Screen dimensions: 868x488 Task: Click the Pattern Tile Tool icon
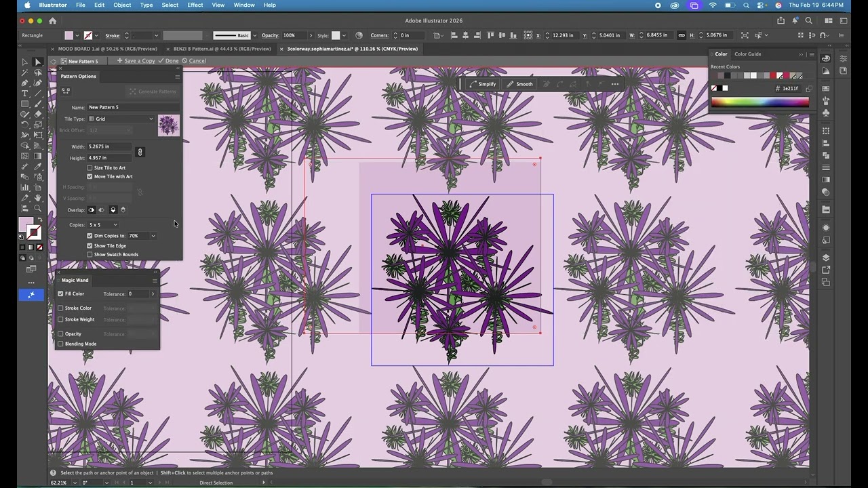click(66, 91)
